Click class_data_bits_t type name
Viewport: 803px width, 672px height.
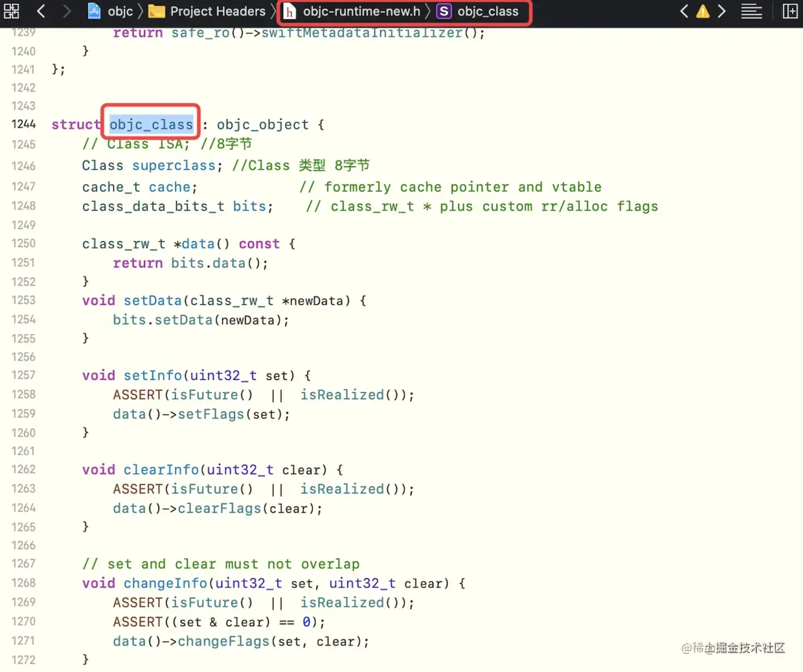(x=153, y=207)
